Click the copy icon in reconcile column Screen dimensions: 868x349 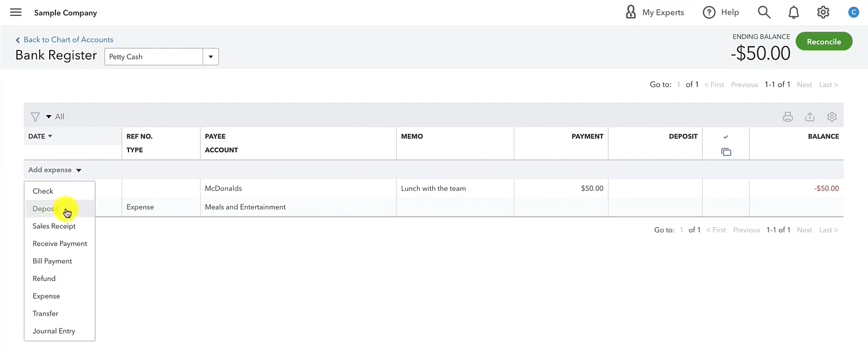click(x=726, y=152)
